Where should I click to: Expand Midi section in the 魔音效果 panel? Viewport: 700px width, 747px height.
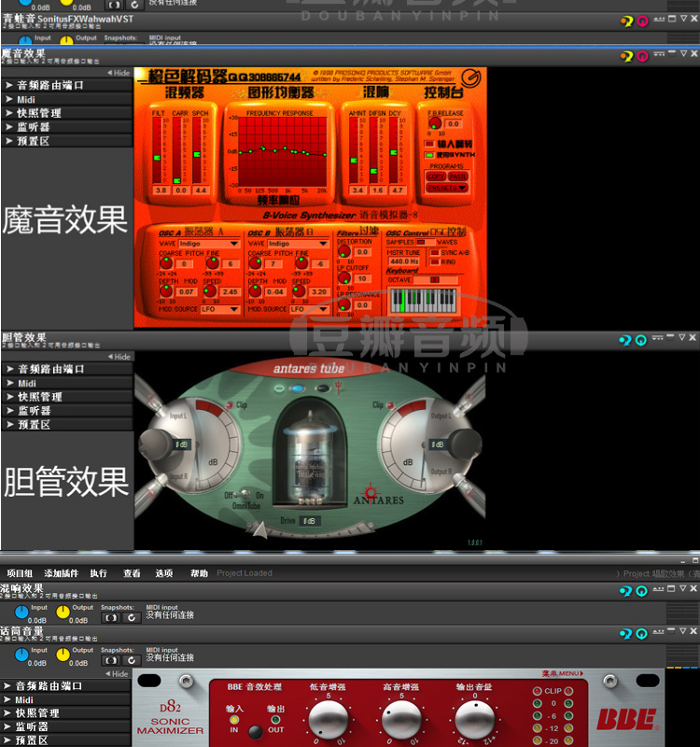pos(66,99)
